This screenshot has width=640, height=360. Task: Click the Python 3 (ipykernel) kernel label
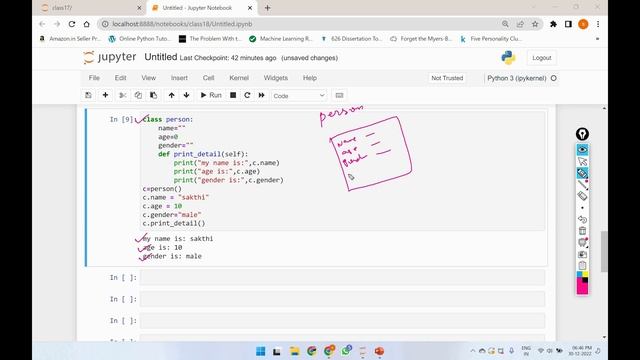[516, 78]
